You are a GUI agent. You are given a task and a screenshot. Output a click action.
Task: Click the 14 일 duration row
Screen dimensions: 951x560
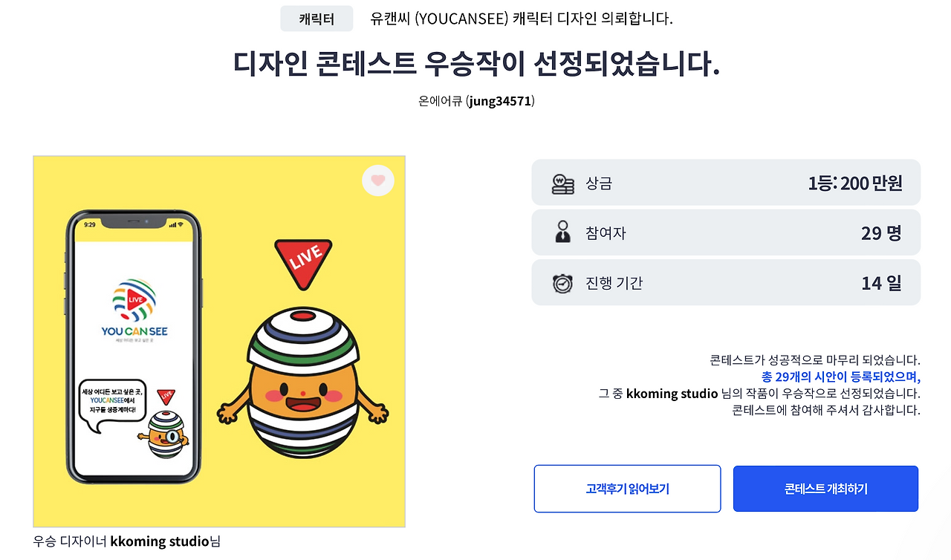(725, 281)
